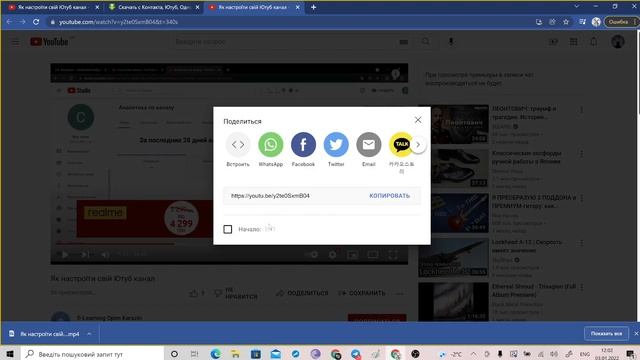Click the start time value next to Начало
Image resolution: width=640 pixels, height=360 pixels.
(x=269, y=229)
